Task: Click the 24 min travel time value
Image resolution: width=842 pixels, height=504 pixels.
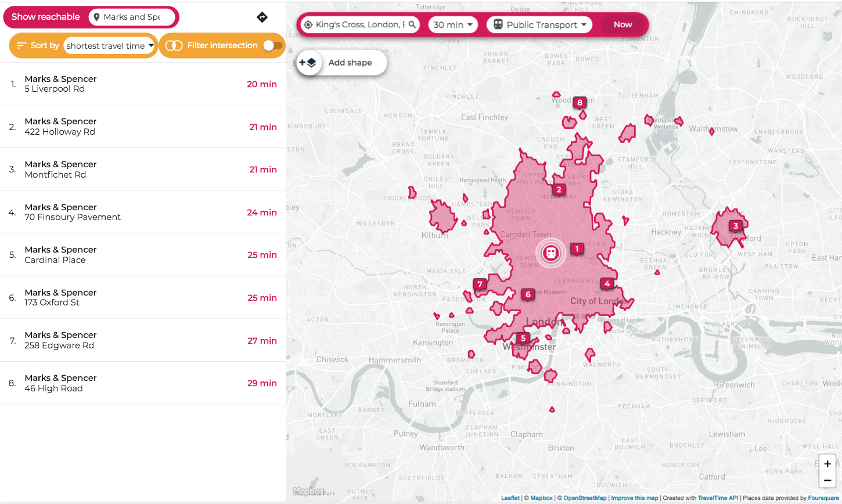Action: pos(262,213)
